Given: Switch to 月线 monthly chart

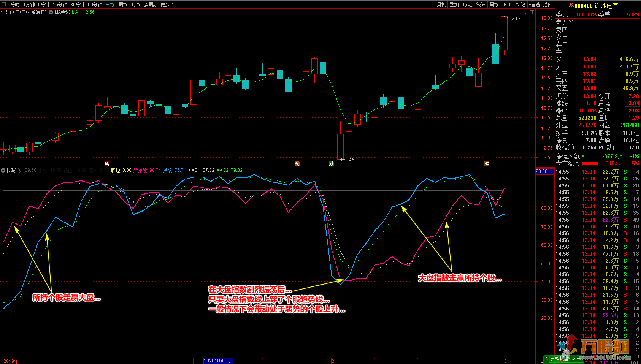Looking at the screenshot, I should point(136,5).
